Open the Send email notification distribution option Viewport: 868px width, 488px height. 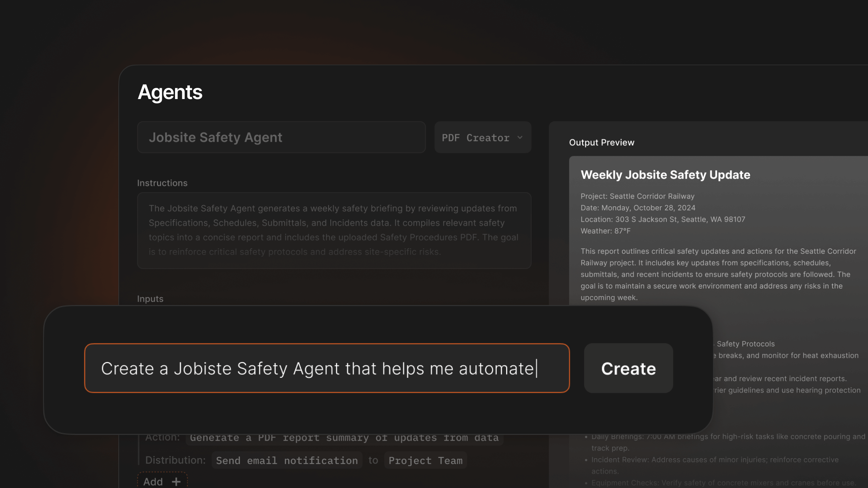(287, 460)
